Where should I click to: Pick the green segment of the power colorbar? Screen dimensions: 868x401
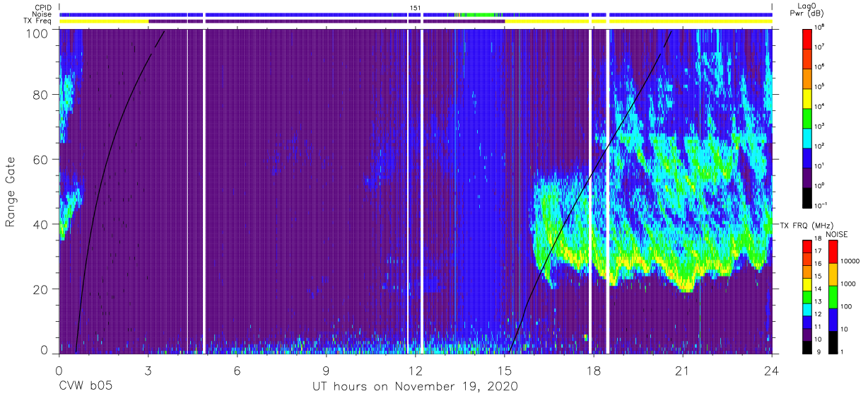[809, 117]
